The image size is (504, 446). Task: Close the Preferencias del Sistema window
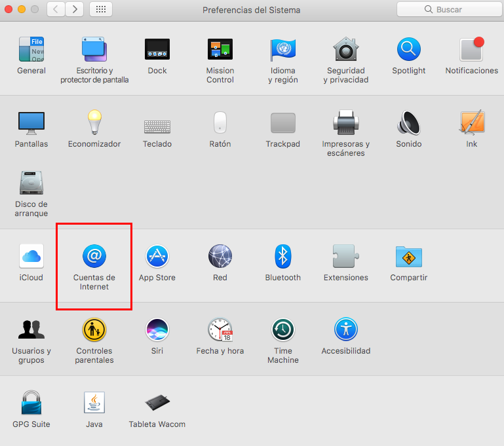click(9, 9)
